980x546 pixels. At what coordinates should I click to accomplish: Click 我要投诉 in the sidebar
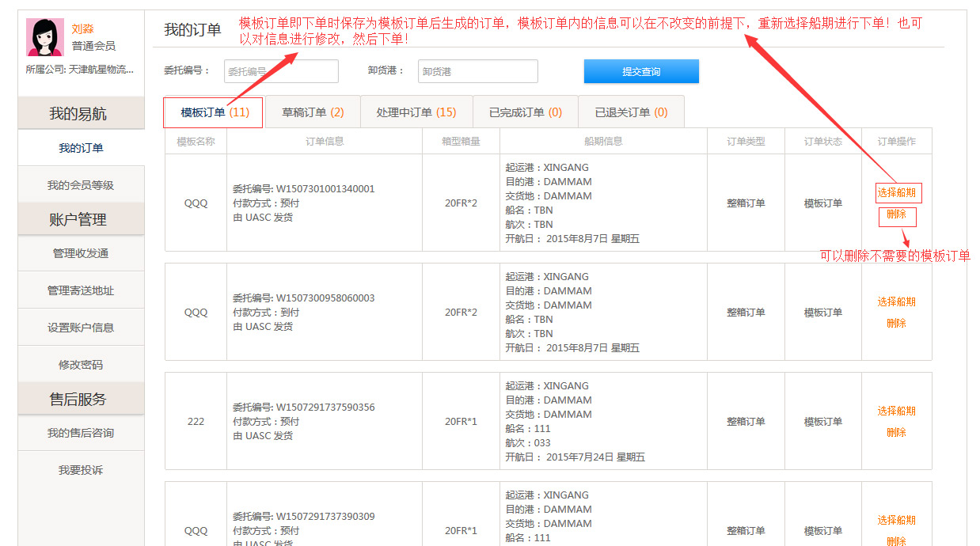tap(81, 470)
